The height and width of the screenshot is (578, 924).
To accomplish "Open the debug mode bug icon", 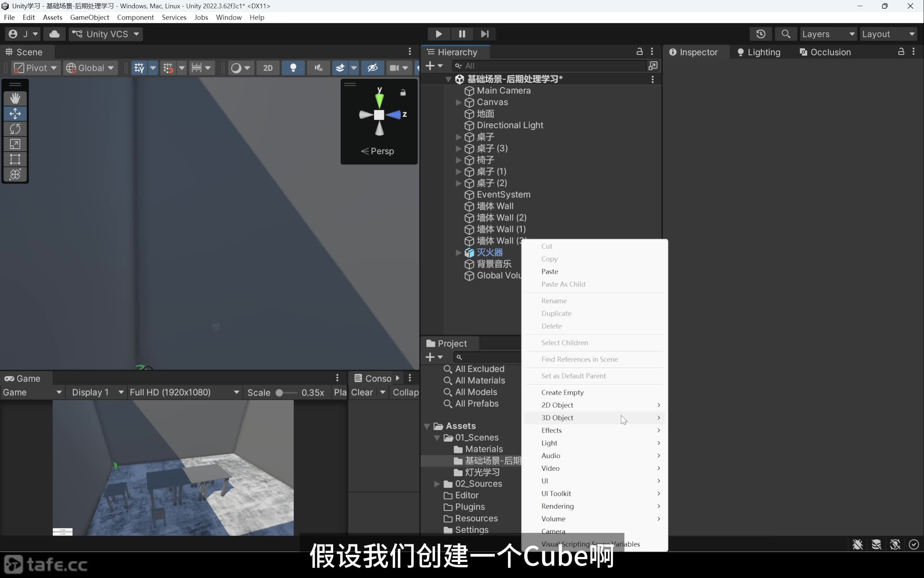I will [x=858, y=544].
